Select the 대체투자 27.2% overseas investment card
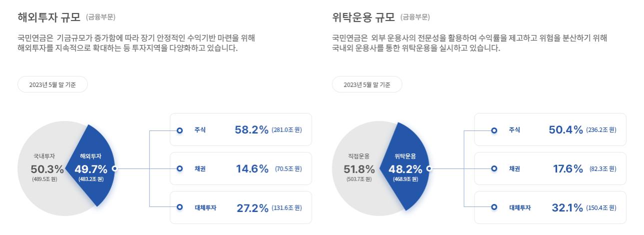The width and height of the screenshot is (644, 235). pos(241,207)
